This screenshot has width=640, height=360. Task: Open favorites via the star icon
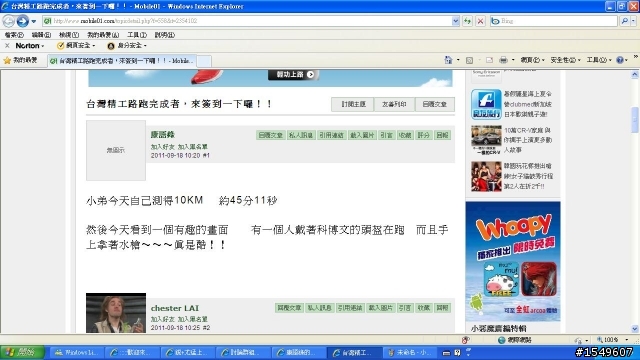[7, 60]
